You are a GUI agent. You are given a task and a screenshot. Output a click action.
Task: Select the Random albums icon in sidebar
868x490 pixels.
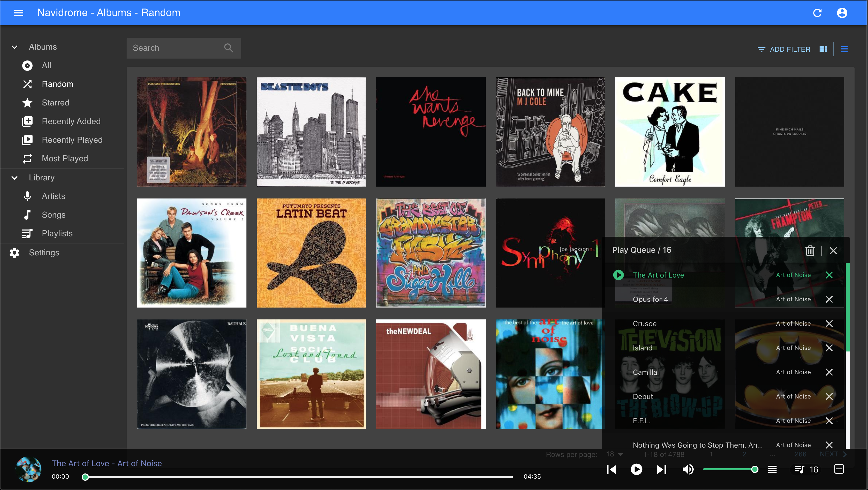point(27,84)
